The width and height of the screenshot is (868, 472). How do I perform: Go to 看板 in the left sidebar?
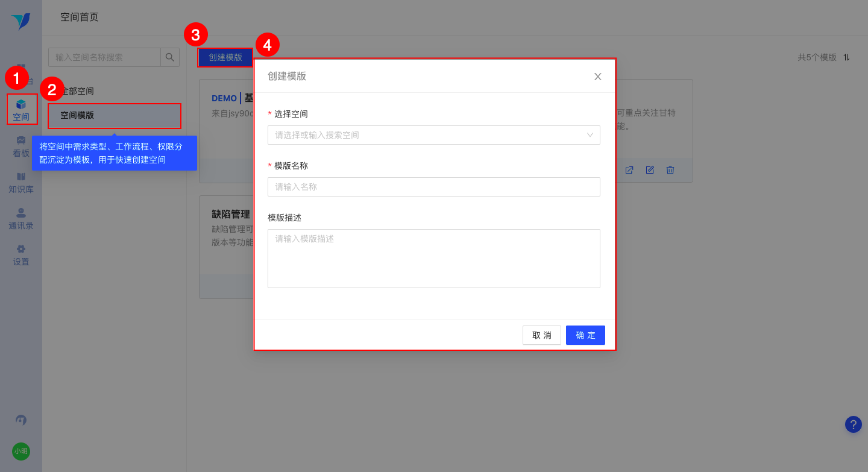[x=21, y=146]
